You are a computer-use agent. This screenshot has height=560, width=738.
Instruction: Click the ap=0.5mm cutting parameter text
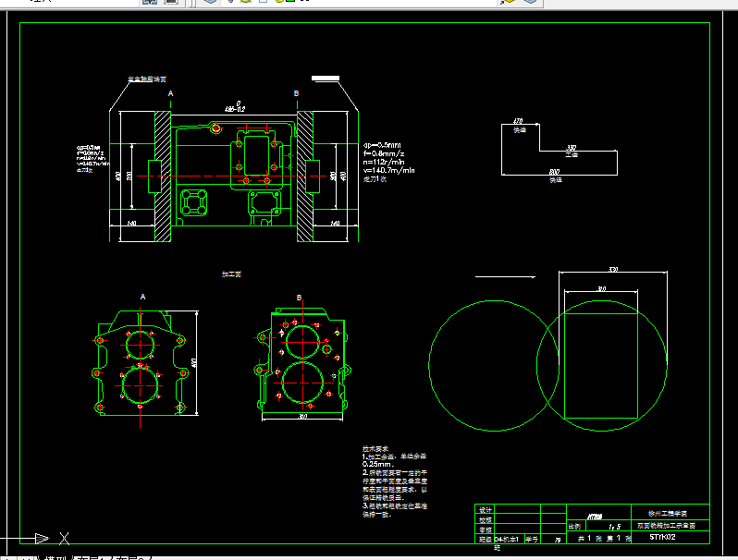click(382, 145)
